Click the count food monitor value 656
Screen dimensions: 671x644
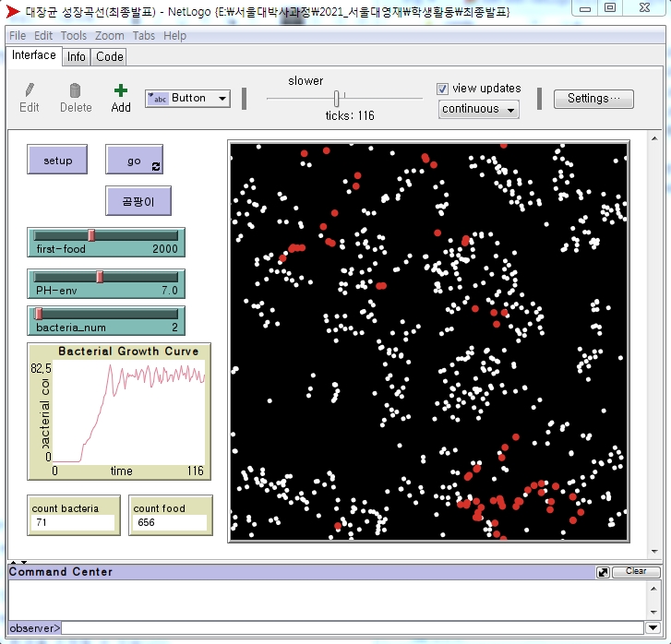170,522
